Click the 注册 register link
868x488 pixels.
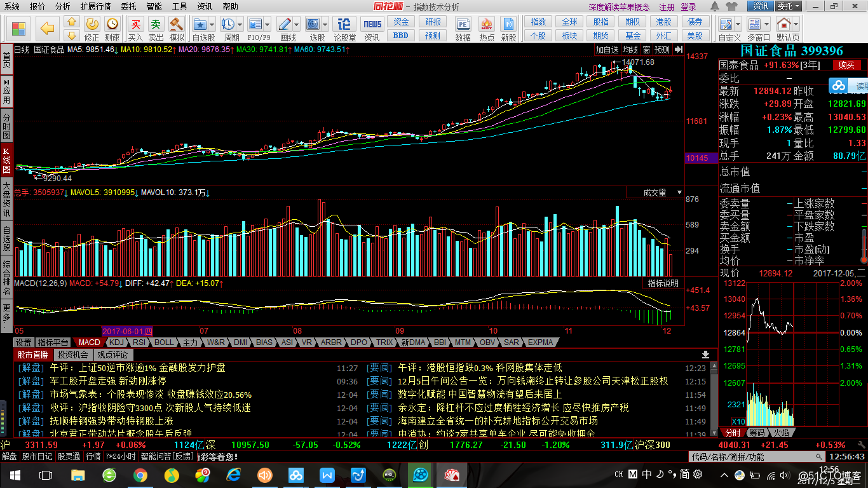tap(667, 7)
